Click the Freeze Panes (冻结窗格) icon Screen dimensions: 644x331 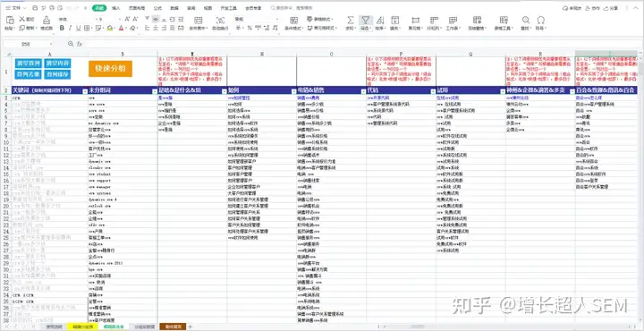[x=477, y=20]
